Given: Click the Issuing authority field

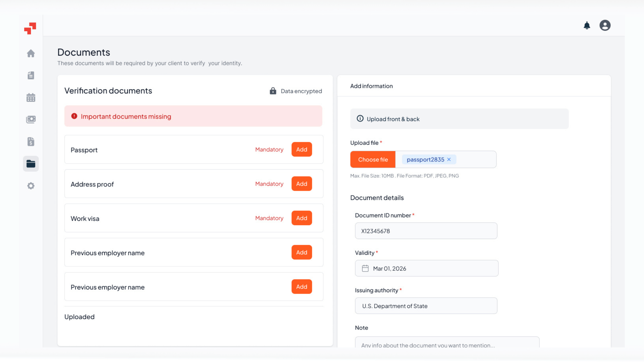Looking at the screenshot, I should (426, 305).
